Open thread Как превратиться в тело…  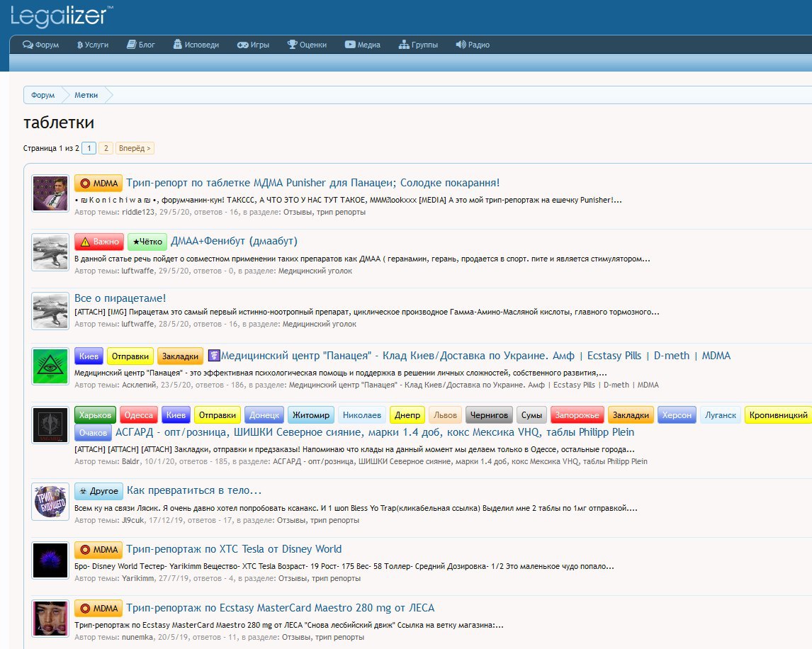tap(194, 490)
